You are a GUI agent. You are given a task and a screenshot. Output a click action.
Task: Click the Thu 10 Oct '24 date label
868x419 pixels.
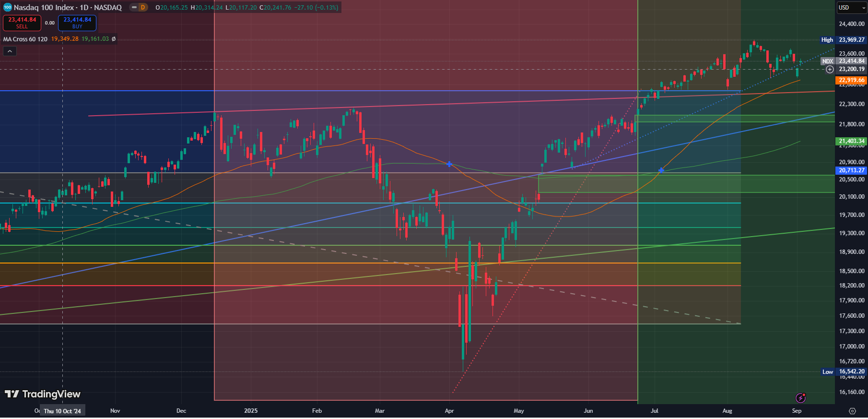pyautogui.click(x=62, y=411)
